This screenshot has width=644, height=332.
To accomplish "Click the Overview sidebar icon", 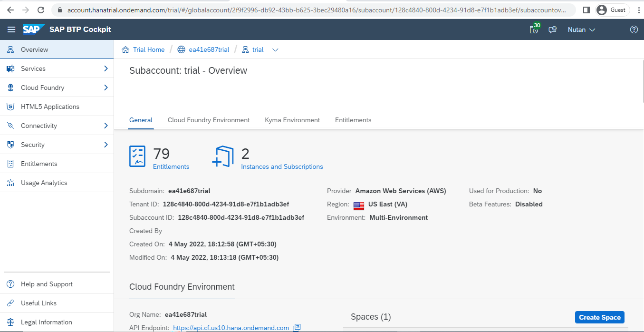I will [x=10, y=49].
